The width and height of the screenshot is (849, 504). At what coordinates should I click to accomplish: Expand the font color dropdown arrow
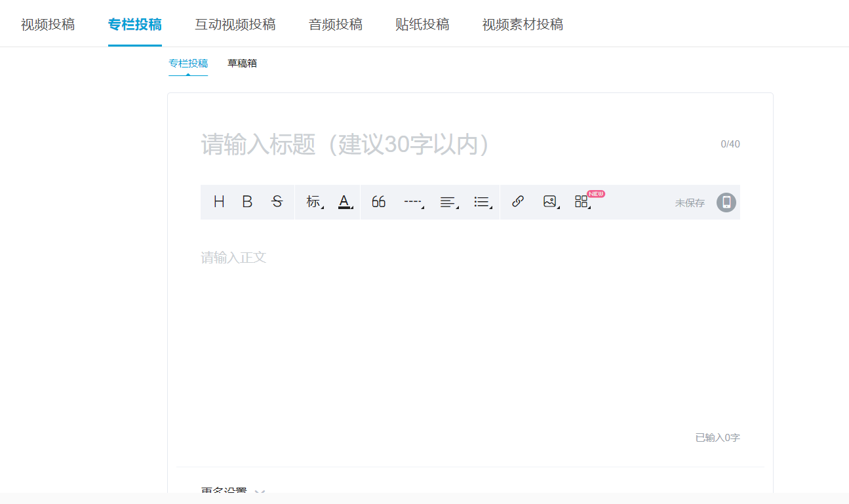[x=351, y=208]
